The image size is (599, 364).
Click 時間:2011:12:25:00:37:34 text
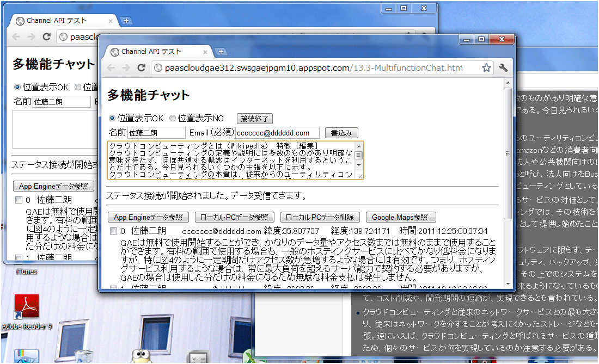[443, 231]
